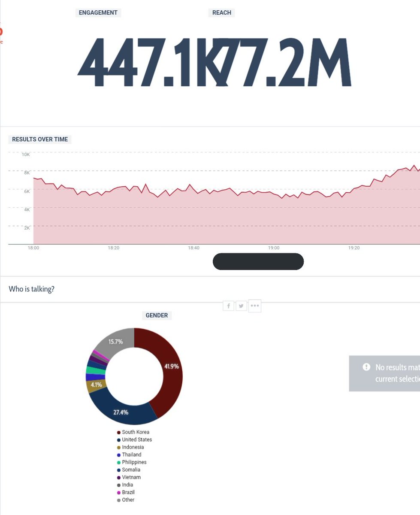420x515 pixels.
Task: Click the ENGAGEMENT label
Action: (x=98, y=13)
